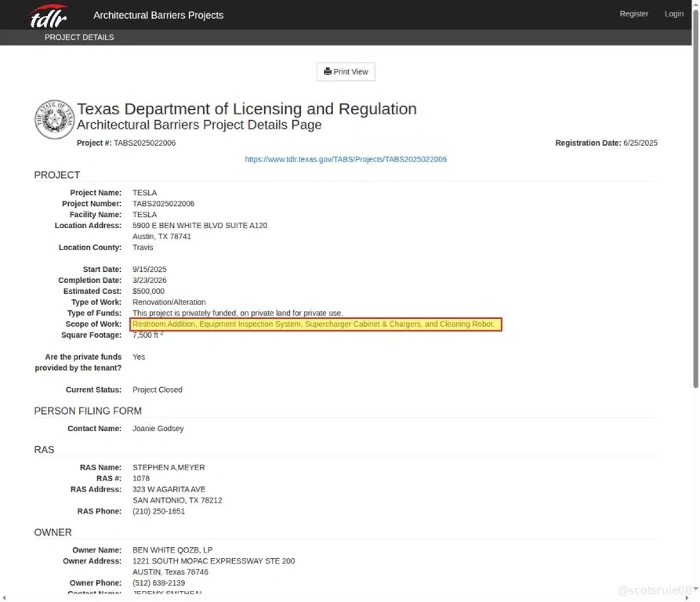Select the Project Name value TESLA

[x=145, y=192]
